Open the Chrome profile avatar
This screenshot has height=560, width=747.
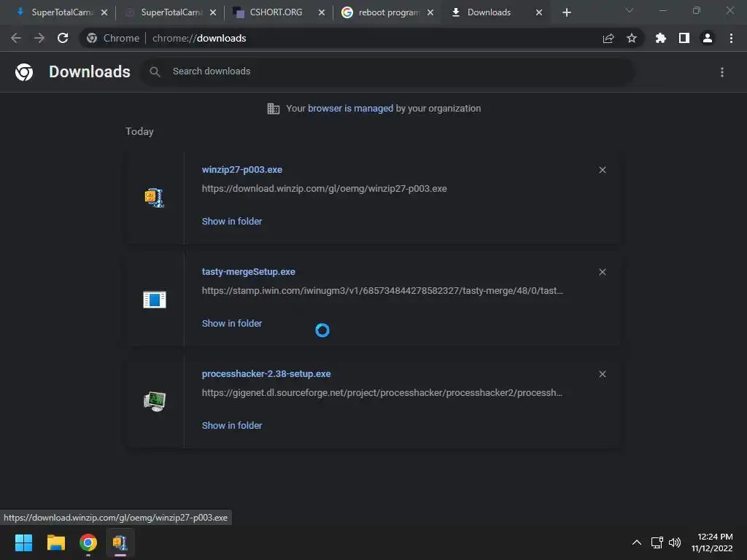[x=708, y=38]
